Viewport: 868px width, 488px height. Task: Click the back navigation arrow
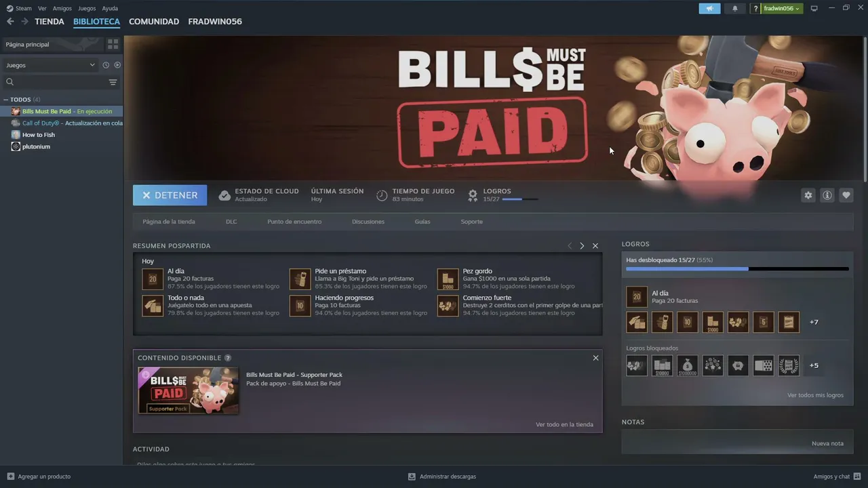[10, 22]
